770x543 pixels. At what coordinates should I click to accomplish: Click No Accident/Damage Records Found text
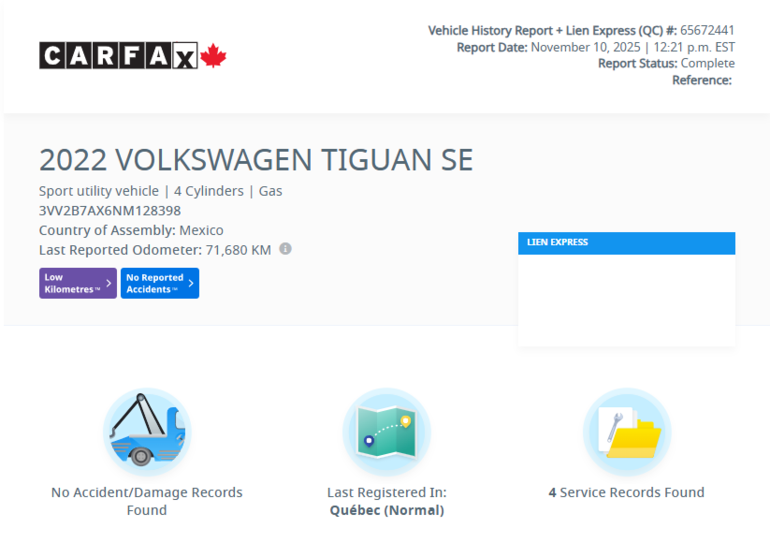(x=147, y=500)
